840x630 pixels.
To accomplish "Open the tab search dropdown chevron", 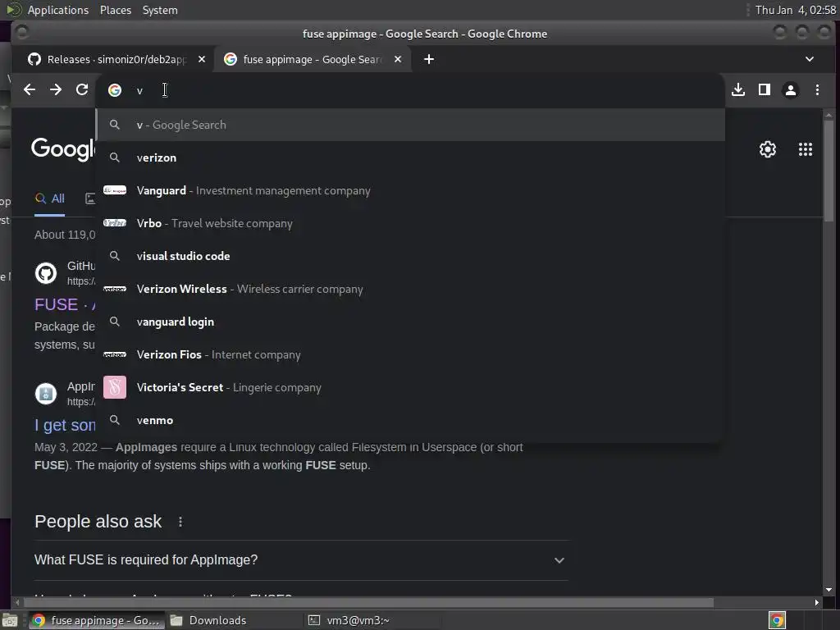I will pos(810,59).
